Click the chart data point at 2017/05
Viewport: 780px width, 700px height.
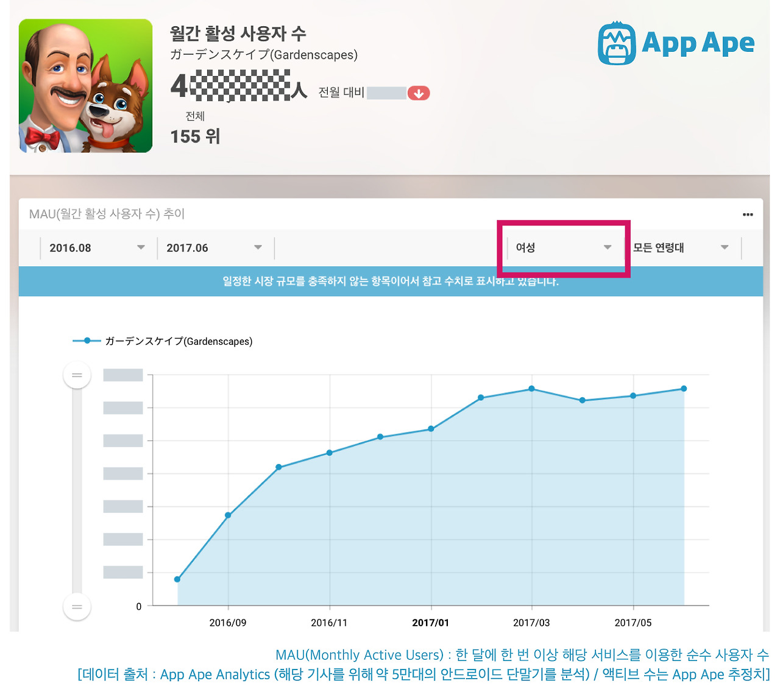(x=633, y=396)
